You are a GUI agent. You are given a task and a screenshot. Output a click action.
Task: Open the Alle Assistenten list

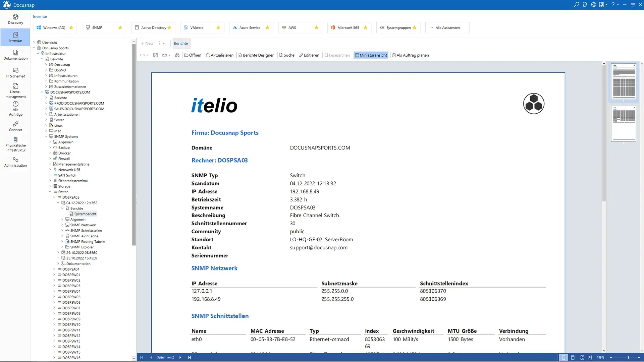(x=447, y=27)
